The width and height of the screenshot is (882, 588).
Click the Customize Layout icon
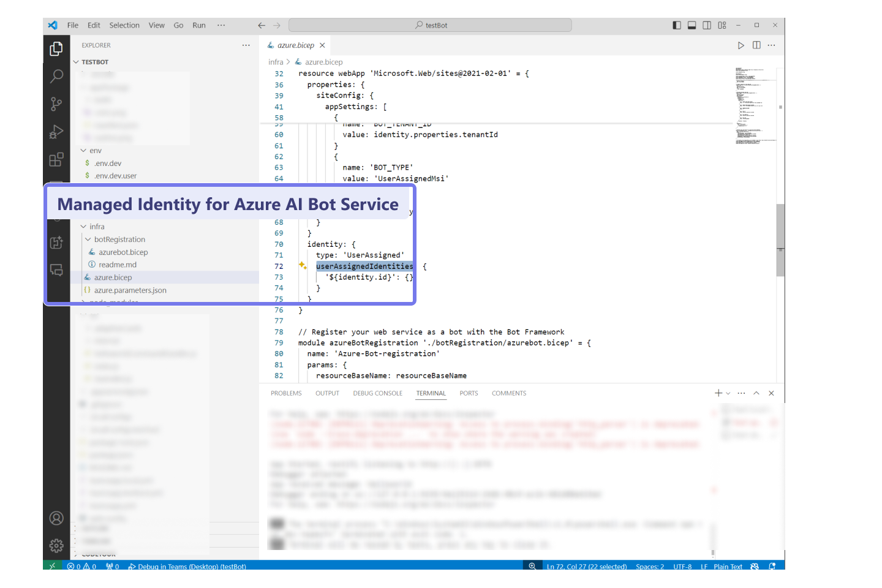click(x=722, y=25)
